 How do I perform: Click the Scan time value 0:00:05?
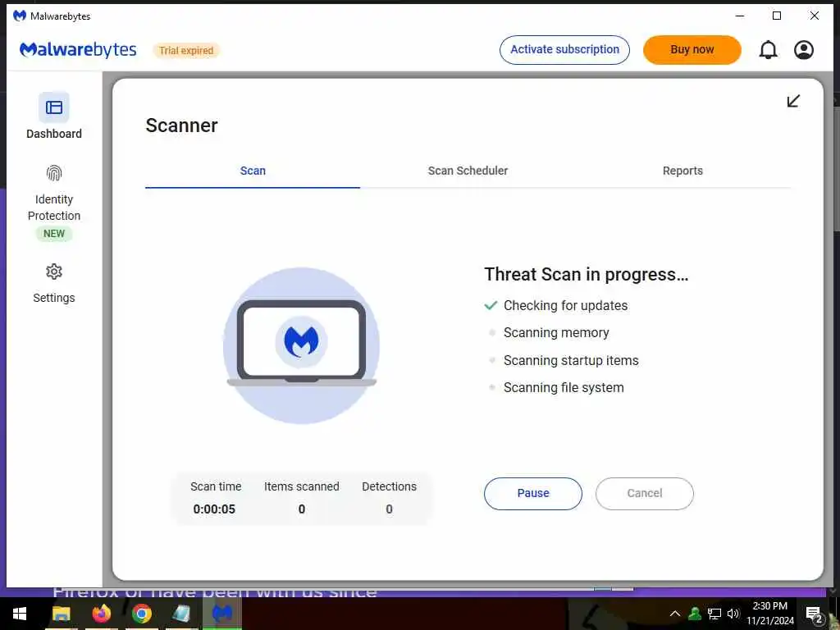tap(214, 509)
